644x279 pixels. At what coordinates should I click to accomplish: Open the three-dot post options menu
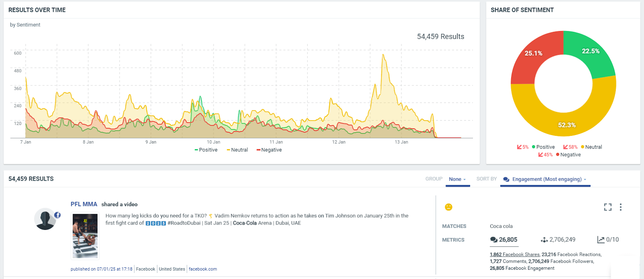621,207
